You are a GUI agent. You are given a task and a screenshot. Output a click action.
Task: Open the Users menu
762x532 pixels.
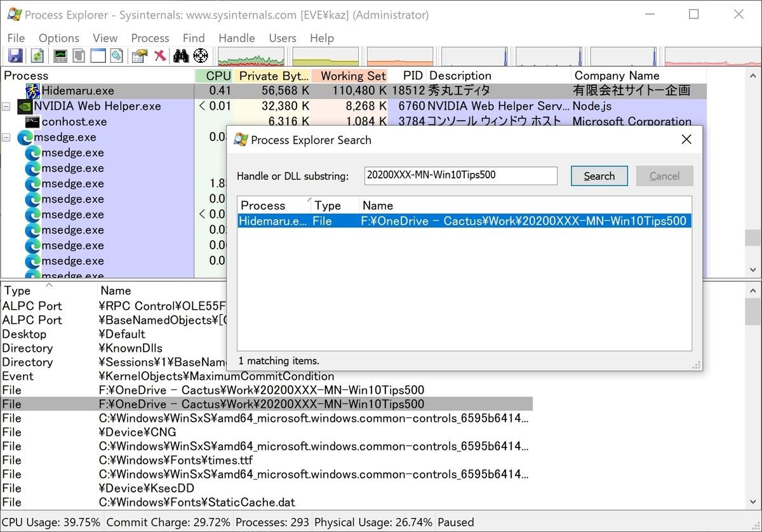pyautogui.click(x=283, y=38)
